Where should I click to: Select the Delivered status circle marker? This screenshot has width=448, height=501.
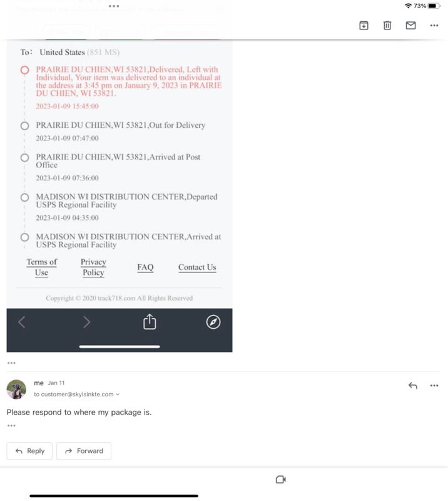[24, 70]
